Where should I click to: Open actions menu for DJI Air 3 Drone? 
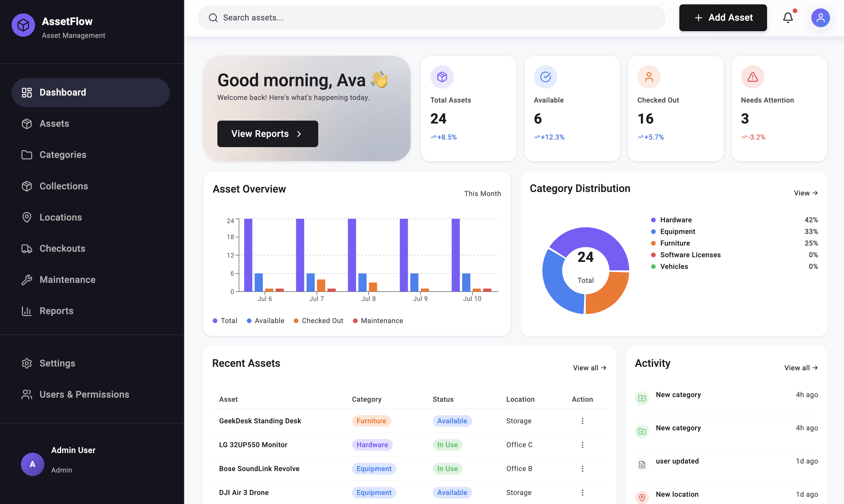click(582, 492)
